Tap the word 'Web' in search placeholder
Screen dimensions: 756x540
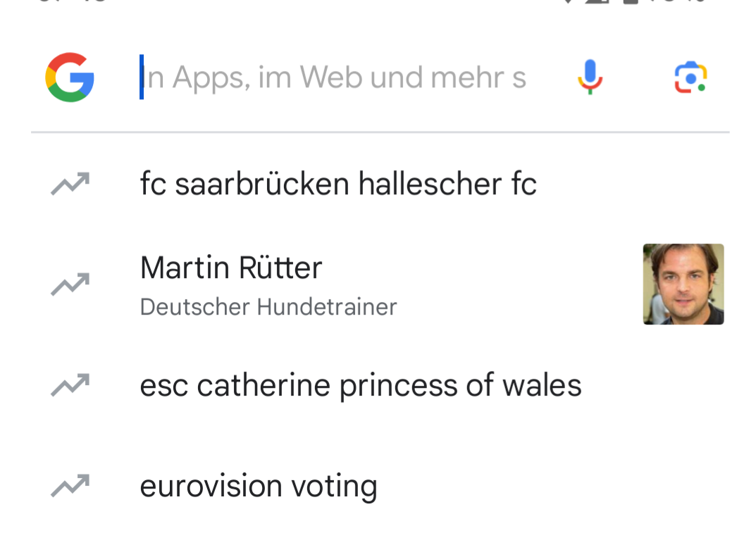coord(330,77)
